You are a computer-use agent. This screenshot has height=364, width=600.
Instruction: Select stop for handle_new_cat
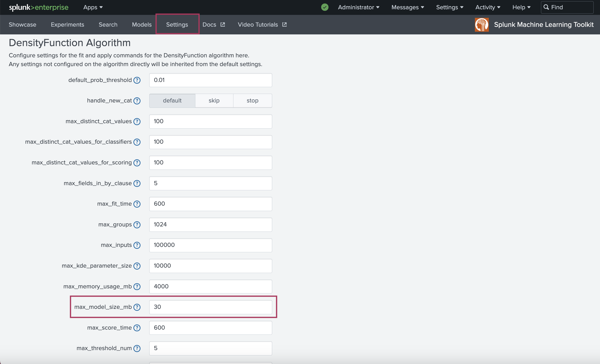[x=252, y=101]
